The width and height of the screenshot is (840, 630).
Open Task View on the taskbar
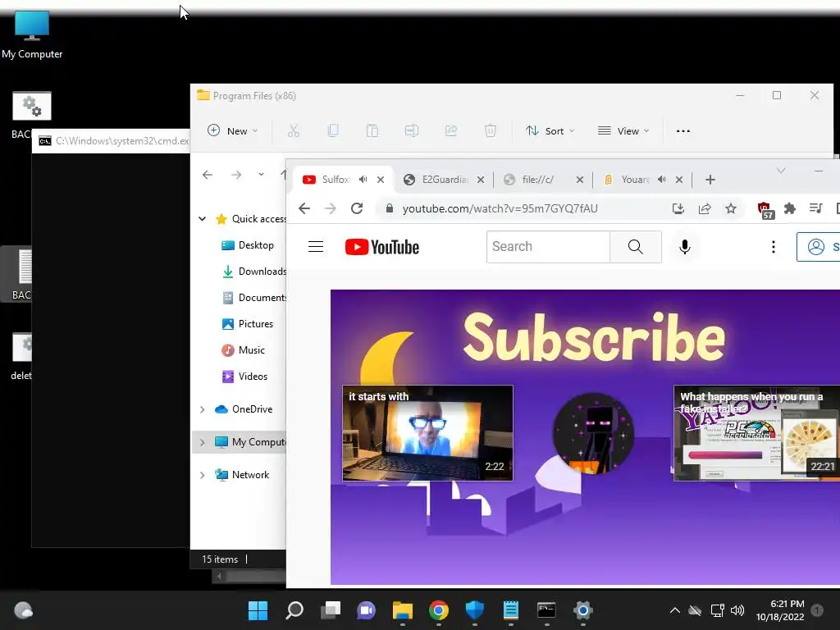[x=330, y=610]
